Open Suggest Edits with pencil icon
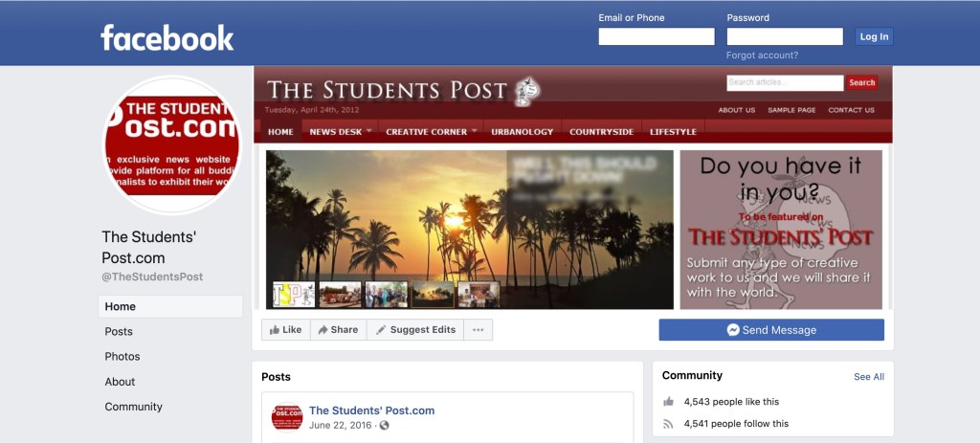 (415, 330)
